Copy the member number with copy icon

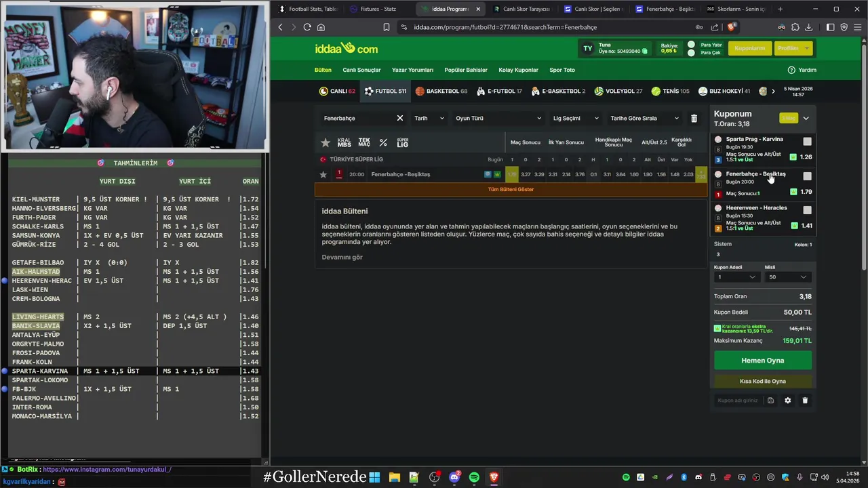(x=644, y=52)
